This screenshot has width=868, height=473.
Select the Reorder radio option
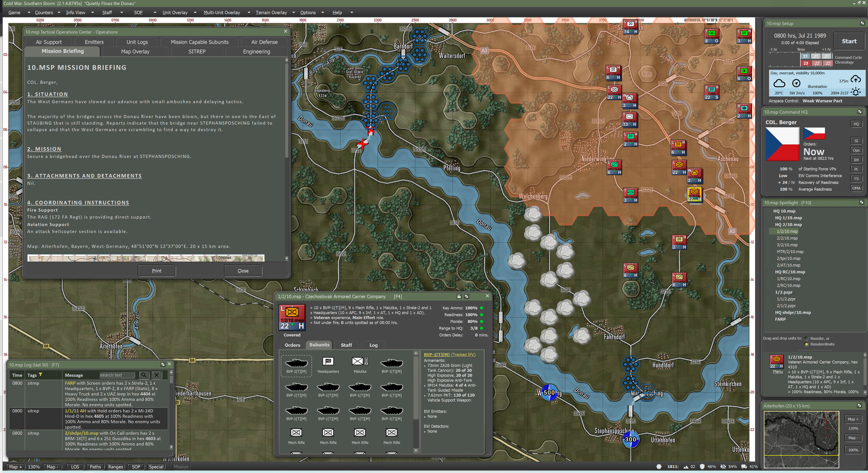(807, 338)
